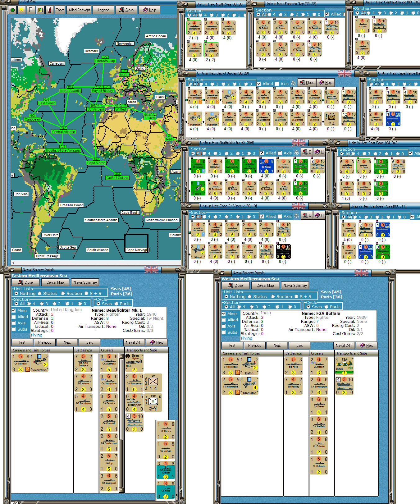Click the Gulf of Guinea label on the map
420x504 pixels.
tap(117, 178)
